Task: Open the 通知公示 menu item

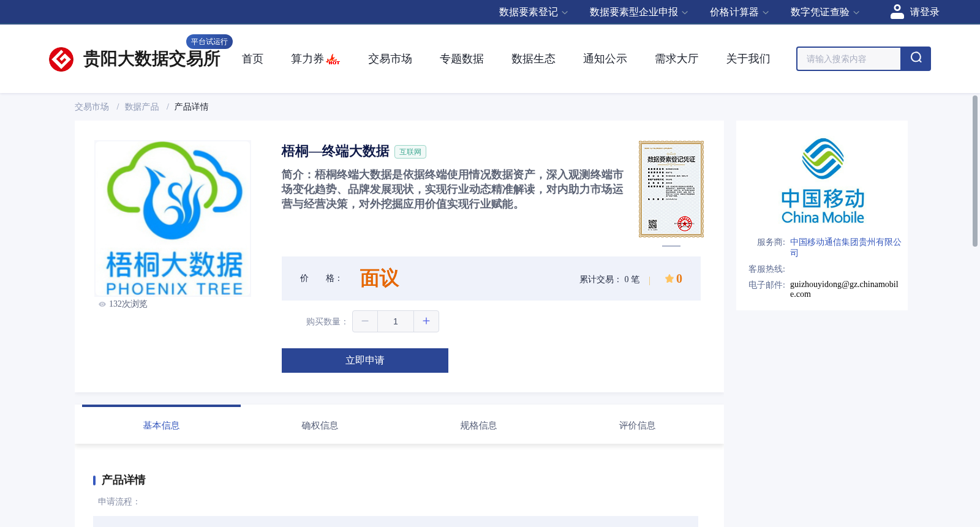Action: point(605,59)
